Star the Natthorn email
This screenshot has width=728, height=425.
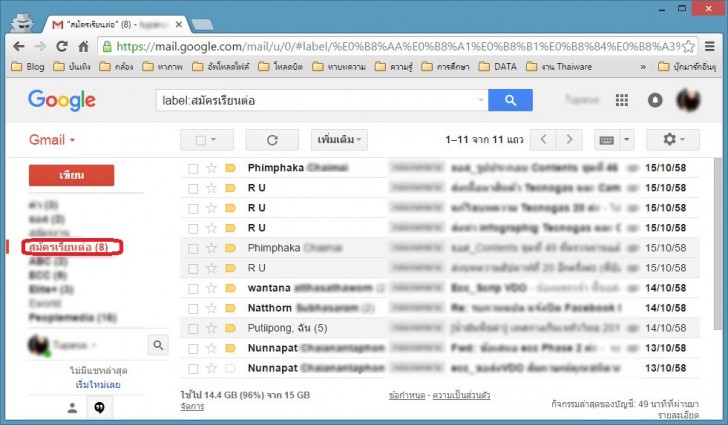pyautogui.click(x=211, y=308)
